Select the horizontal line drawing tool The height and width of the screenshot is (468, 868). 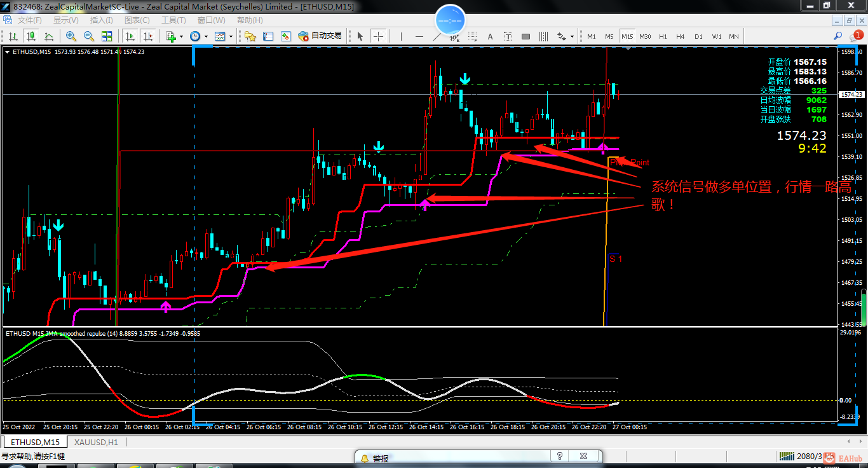(x=419, y=36)
